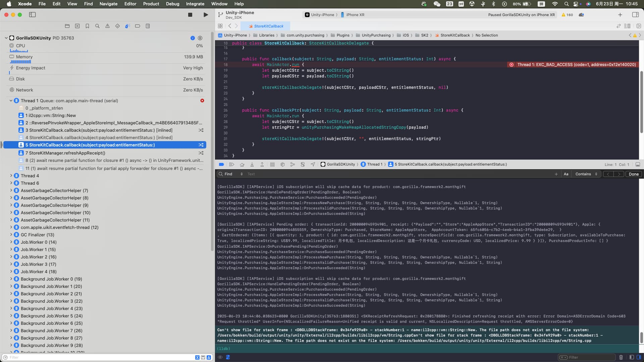Click the 160 warnings indicator
Screen dimensions: 644x362
point(567,15)
